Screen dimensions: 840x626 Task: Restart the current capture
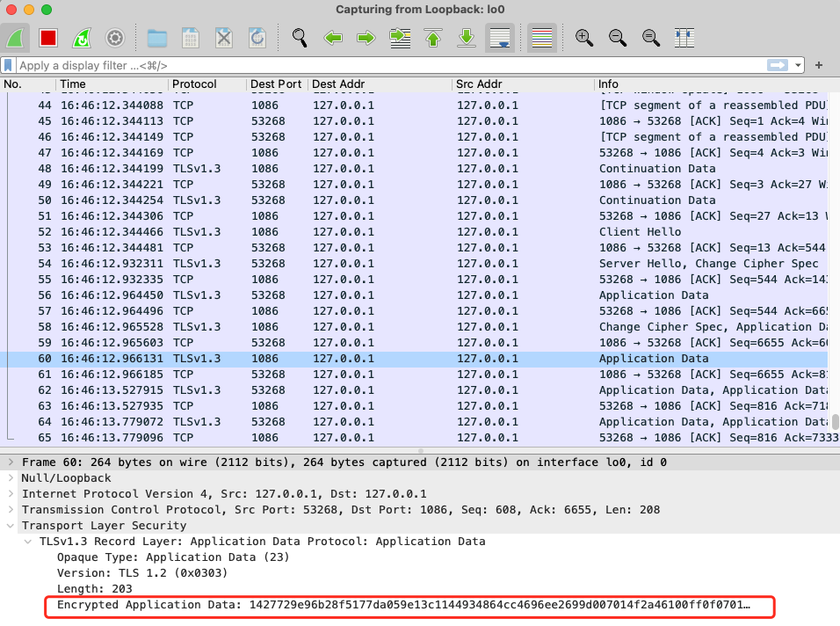82,38
